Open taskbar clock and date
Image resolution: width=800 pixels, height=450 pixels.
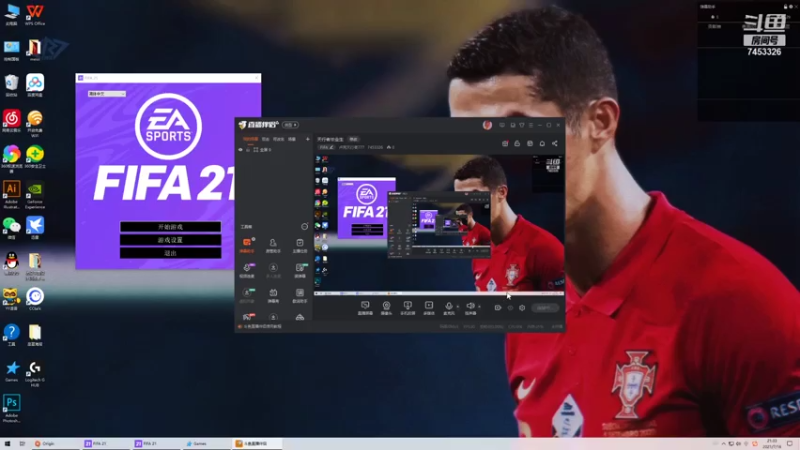772,444
